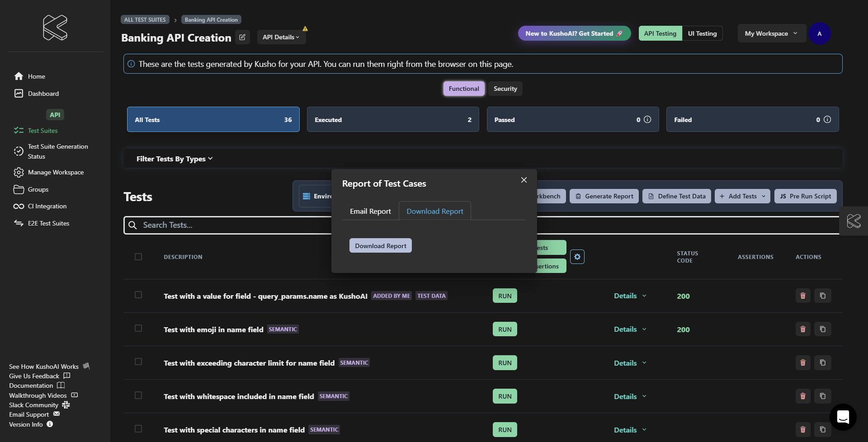Open the chat support bubble
Image resolution: width=868 pixels, height=442 pixels.
[x=843, y=417]
